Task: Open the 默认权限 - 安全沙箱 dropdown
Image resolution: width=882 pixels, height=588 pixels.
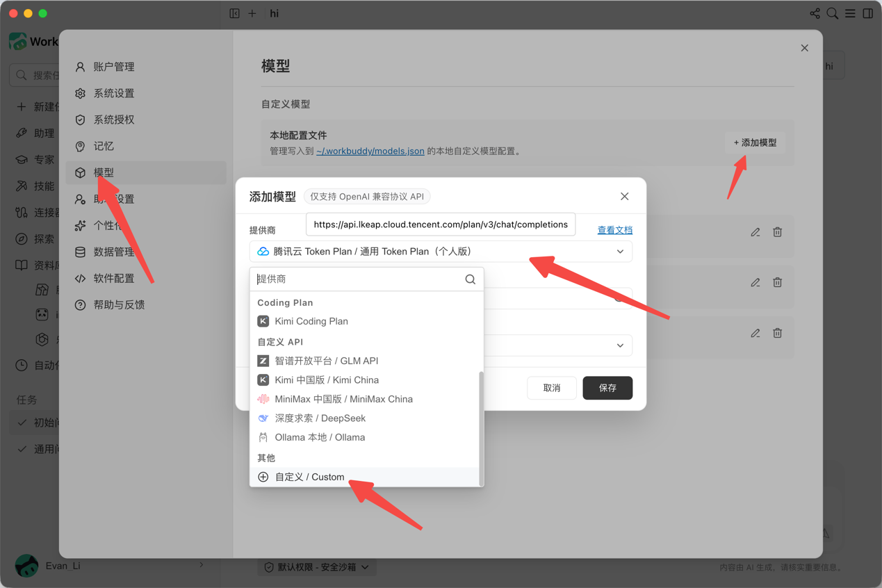Action: (317, 567)
